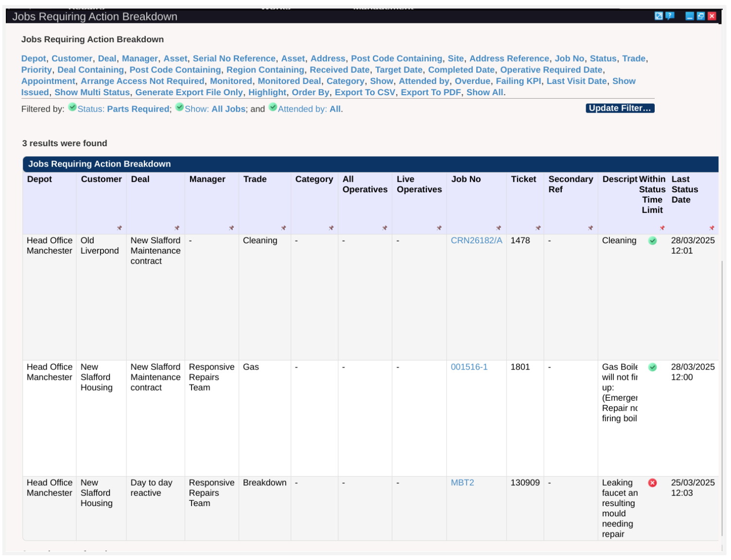Pin the Manager column

click(231, 228)
